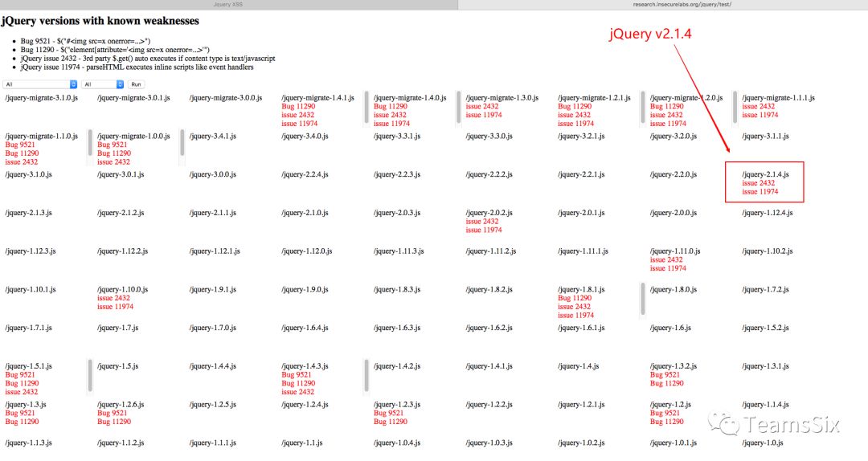This screenshot has height=461, width=868.
Task: Select the research.insecurelabs.org/jquery/test/ tab
Action: (682, 5)
